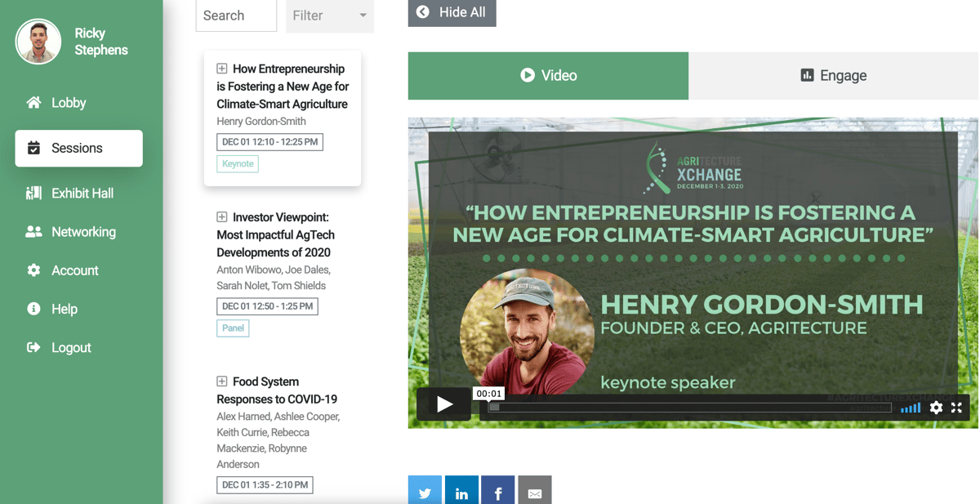980x504 pixels.
Task: Share session on LinkedIn
Action: click(x=461, y=491)
